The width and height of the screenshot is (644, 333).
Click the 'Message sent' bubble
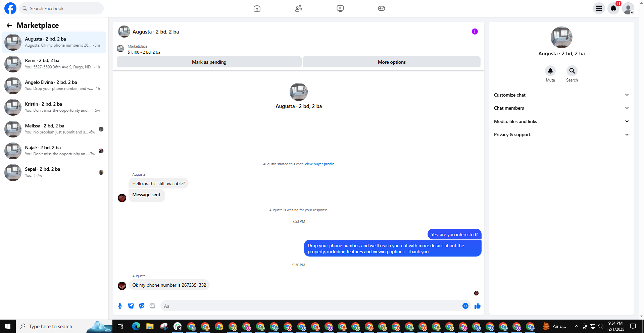[147, 195]
